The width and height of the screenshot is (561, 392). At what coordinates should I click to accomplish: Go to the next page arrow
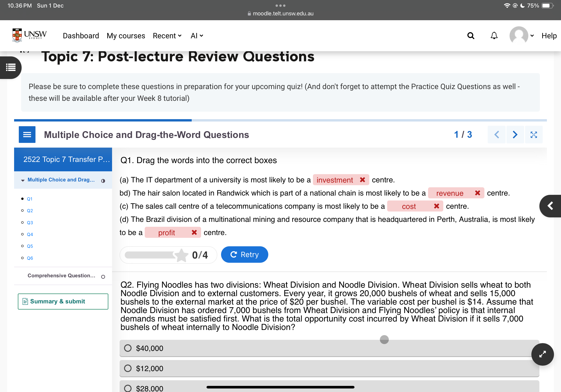[x=515, y=134]
